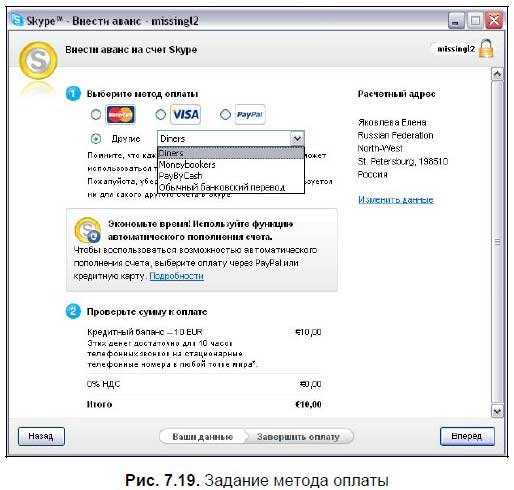Viewport: 514px width, 490px height.
Task: Click the PayPal logo icon
Action: pos(250,114)
